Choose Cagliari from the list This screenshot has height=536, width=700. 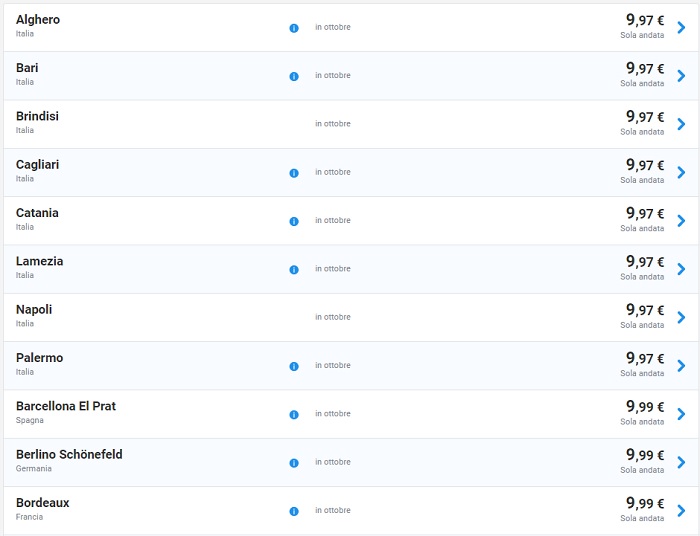[x=38, y=165]
